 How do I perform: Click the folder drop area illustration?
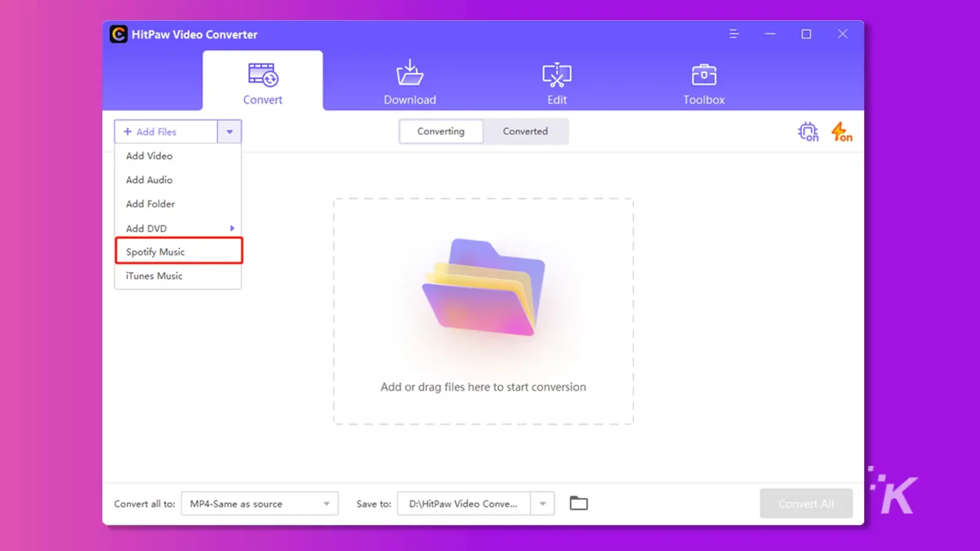pos(484,288)
